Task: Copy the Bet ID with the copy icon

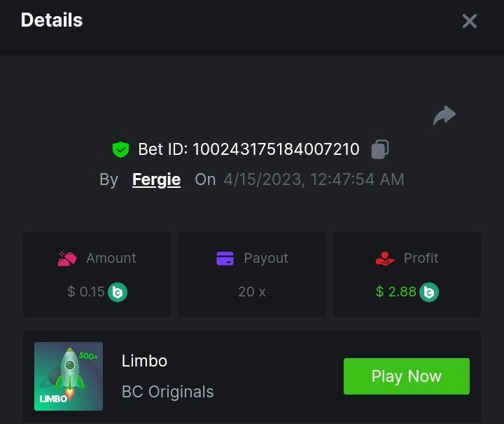Action: [x=380, y=149]
